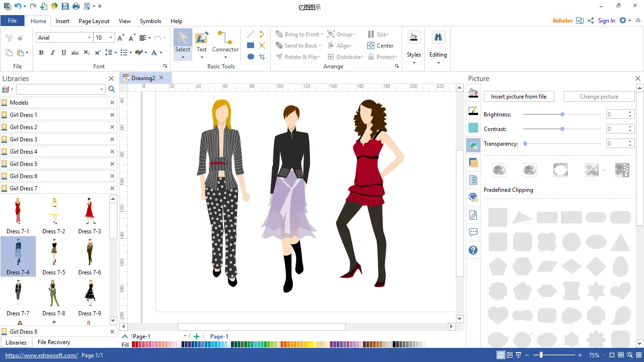Open the edrawsoft.com link

pos(41,355)
